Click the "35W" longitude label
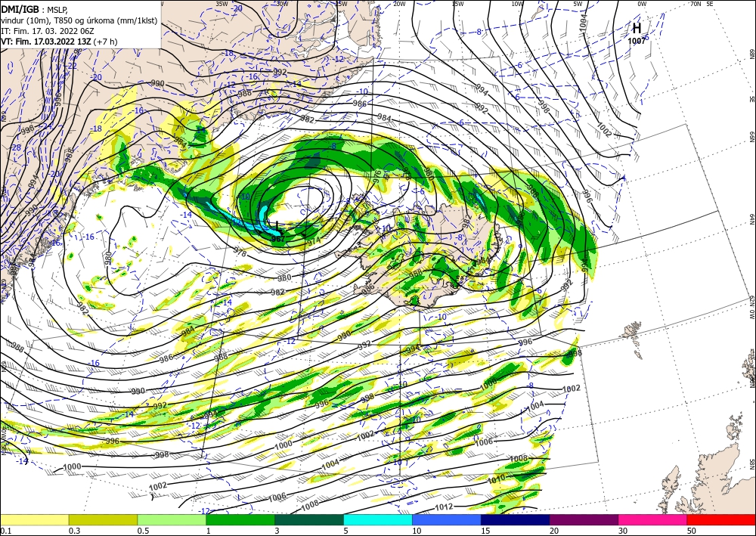 point(222,3)
